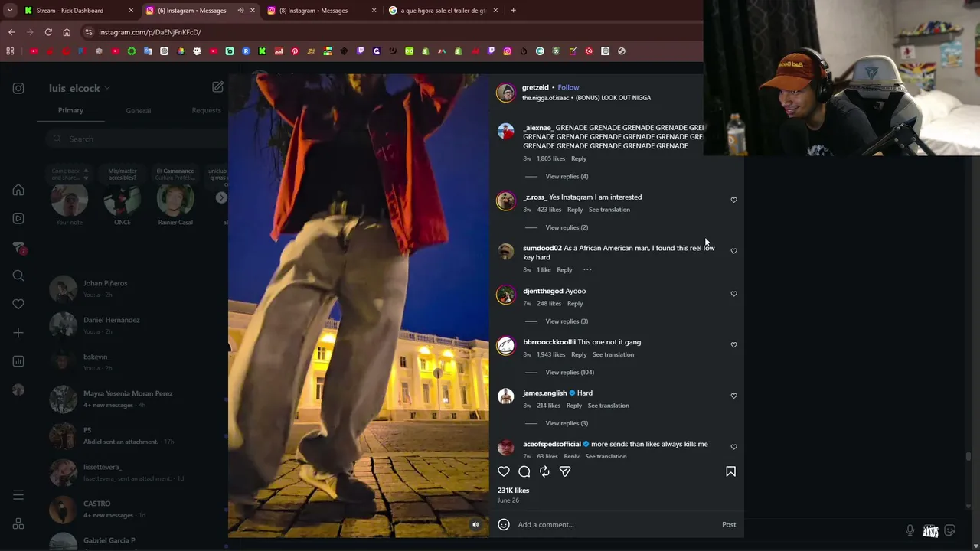Like bbrroocckkoolliii's comment
Image resolution: width=980 pixels, height=551 pixels.
[x=733, y=345]
